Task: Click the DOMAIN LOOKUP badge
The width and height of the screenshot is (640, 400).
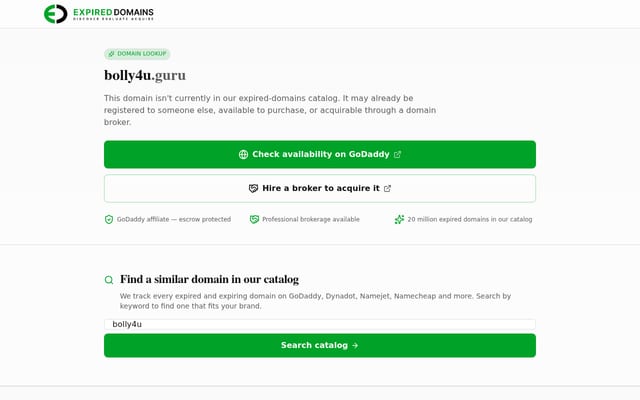Action: [x=137, y=54]
